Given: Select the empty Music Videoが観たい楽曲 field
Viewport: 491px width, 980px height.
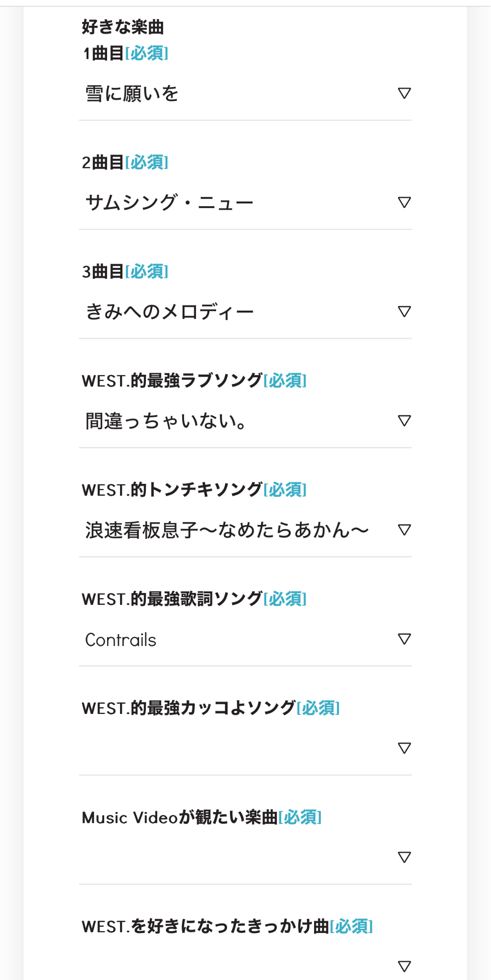Looking at the screenshot, I should click(239, 857).
